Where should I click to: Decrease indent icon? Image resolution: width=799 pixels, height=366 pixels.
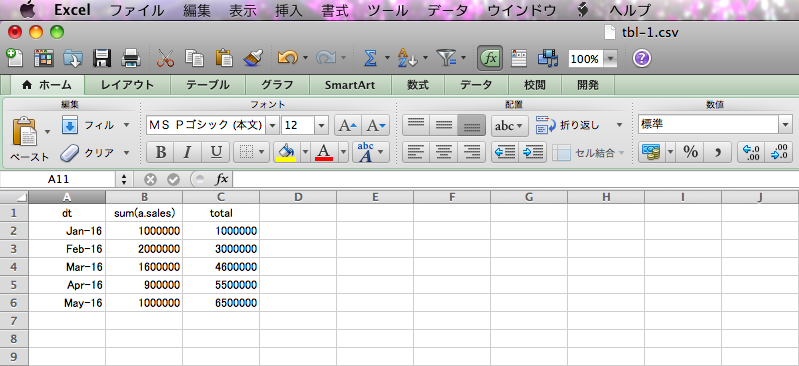505,152
